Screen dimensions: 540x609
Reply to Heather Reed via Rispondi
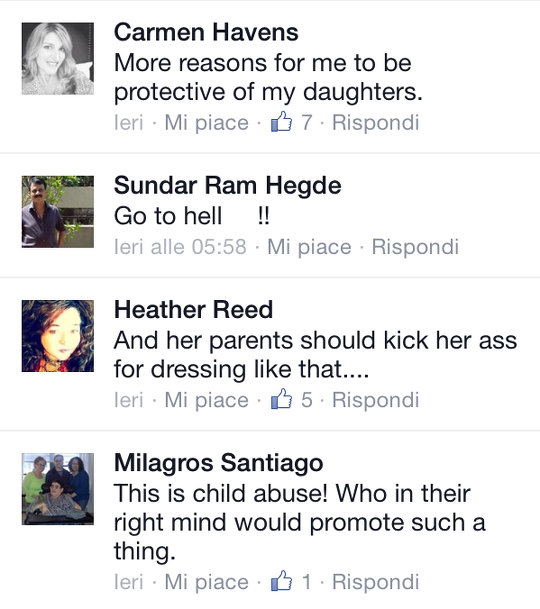[x=376, y=400]
